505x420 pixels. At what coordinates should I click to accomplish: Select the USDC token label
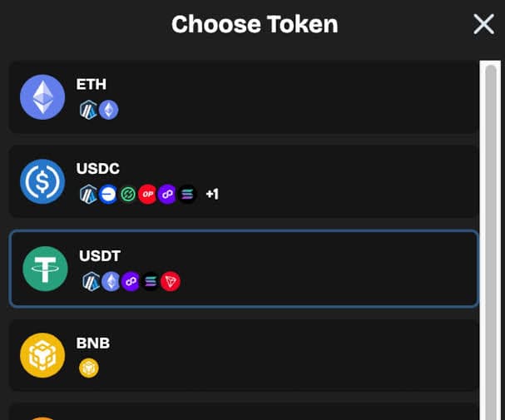98,169
